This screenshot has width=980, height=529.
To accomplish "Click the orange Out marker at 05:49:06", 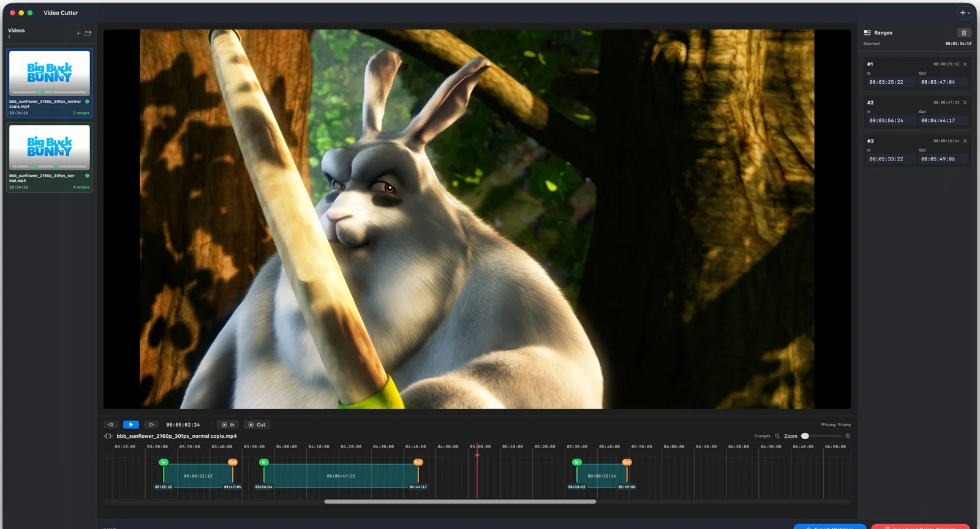I will coord(627,462).
